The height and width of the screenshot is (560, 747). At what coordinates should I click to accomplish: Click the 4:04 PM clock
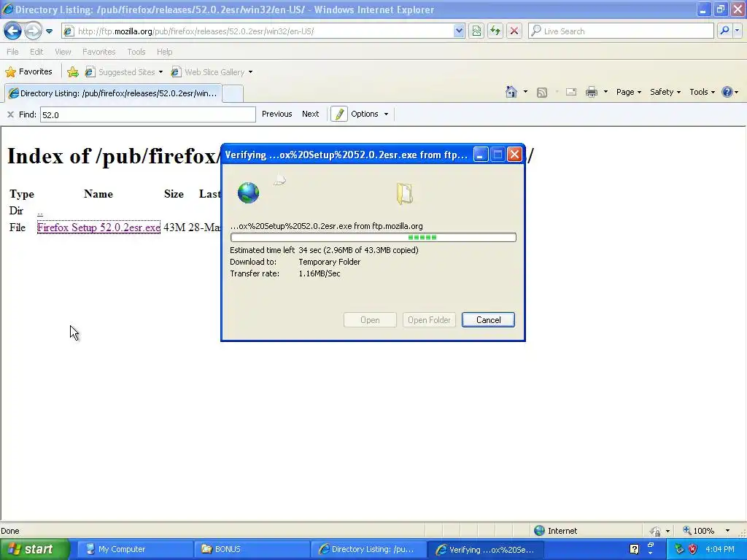click(720, 549)
